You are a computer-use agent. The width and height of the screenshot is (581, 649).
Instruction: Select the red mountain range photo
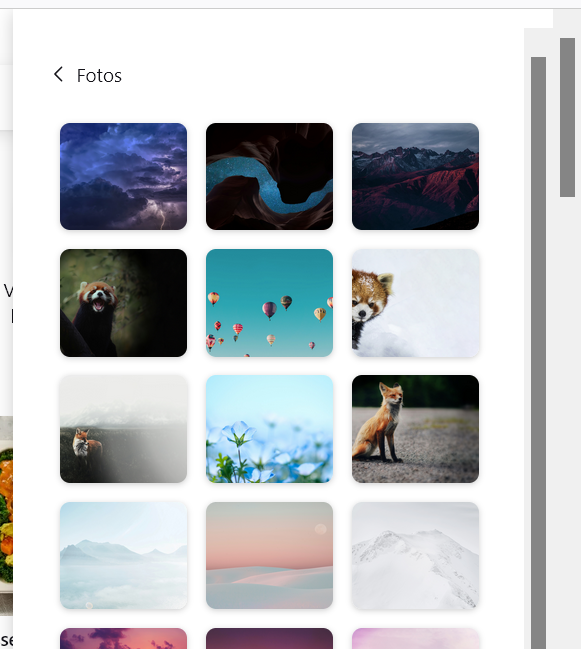[415, 176]
